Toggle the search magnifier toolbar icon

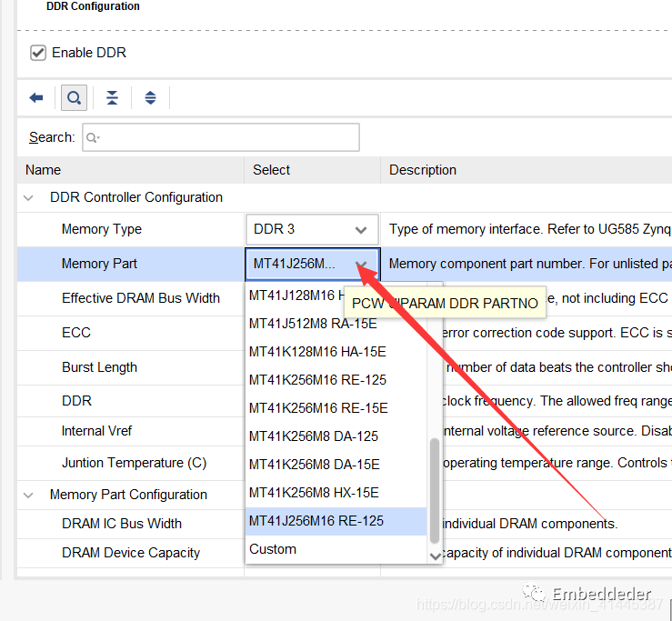pos(74,98)
